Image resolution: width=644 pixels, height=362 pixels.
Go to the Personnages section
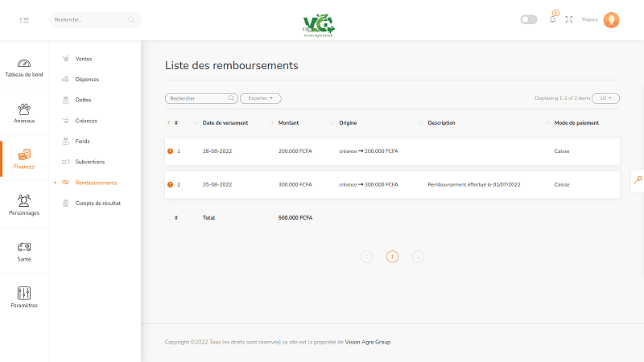pyautogui.click(x=24, y=204)
